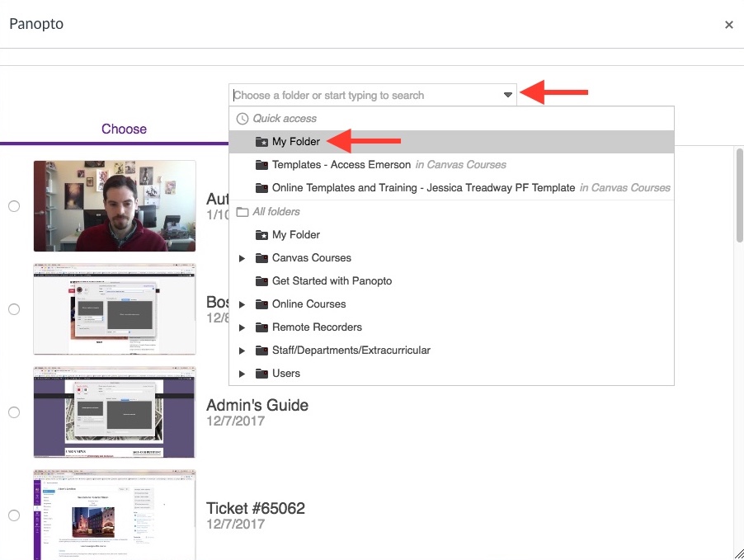
Task: Select Online Templates and Training folder
Action: click(x=451, y=188)
